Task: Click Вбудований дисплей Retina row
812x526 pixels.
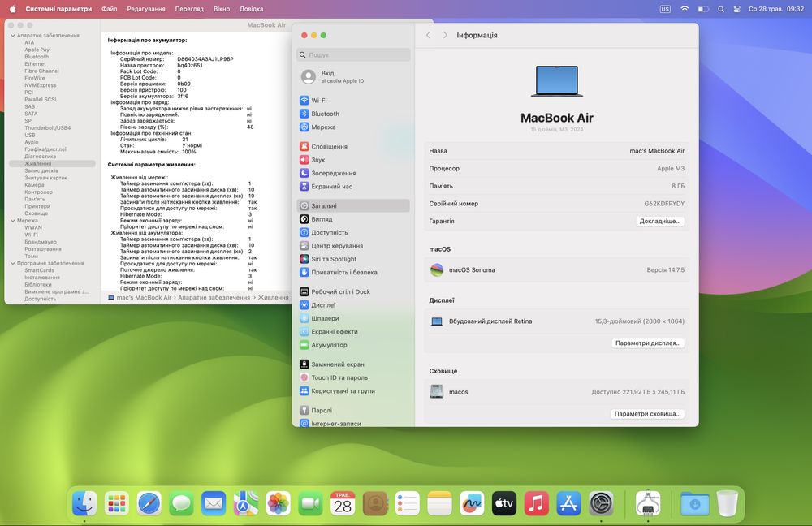Action: [557, 321]
